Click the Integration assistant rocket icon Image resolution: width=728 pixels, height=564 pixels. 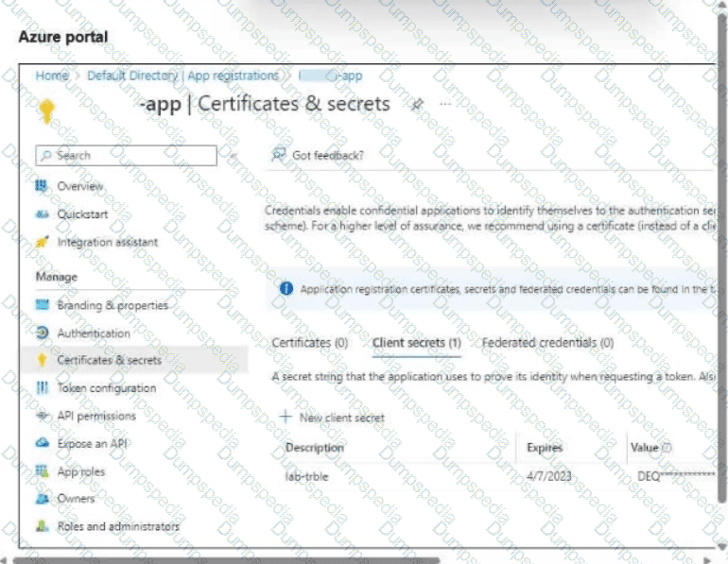click(42, 242)
